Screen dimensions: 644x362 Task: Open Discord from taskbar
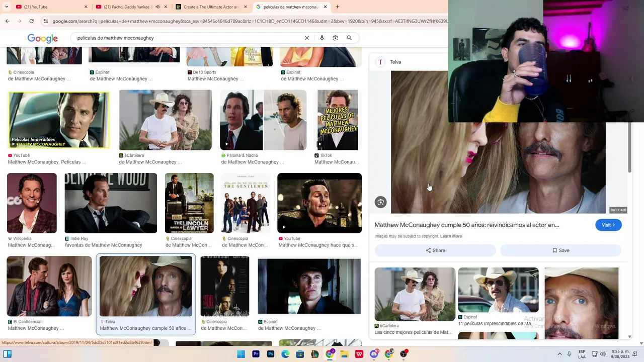point(374,354)
